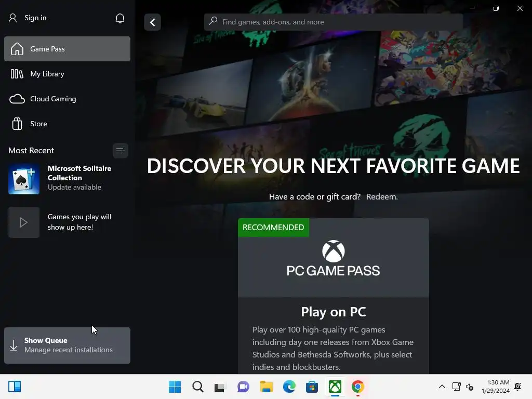Open the notification center tray icon
The width and height of the screenshot is (532, 399).
(518, 387)
